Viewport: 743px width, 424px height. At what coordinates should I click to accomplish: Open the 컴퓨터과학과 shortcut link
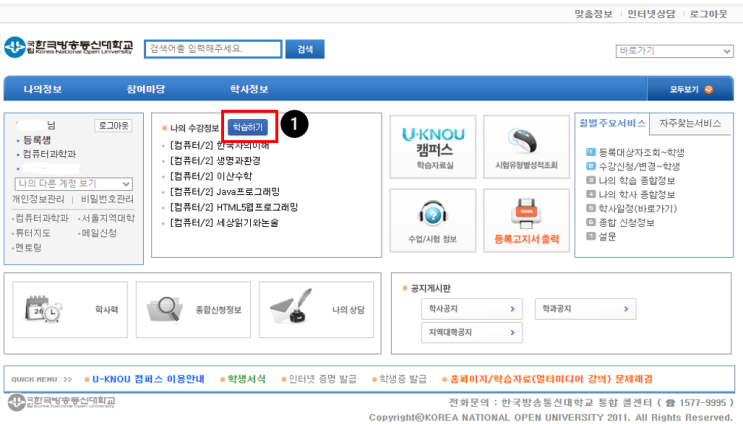click(42, 218)
